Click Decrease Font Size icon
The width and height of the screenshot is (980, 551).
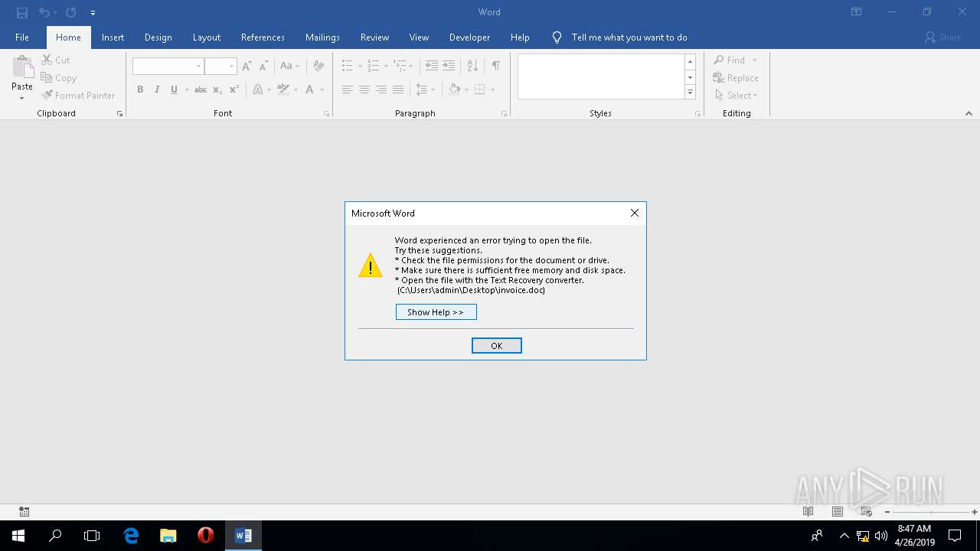[x=263, y=66]
